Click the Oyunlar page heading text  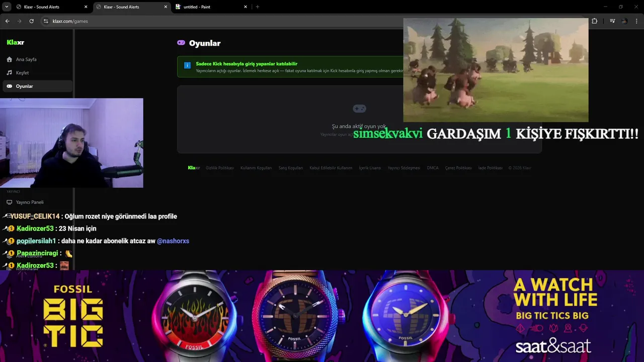[x=205, y=43]
